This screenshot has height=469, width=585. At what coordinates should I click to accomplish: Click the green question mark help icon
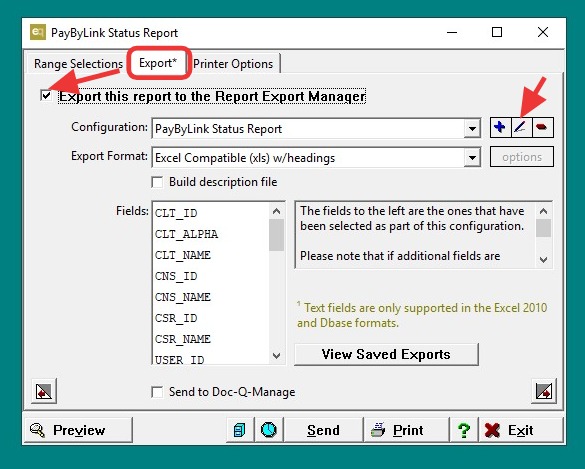tap(463, 430)
